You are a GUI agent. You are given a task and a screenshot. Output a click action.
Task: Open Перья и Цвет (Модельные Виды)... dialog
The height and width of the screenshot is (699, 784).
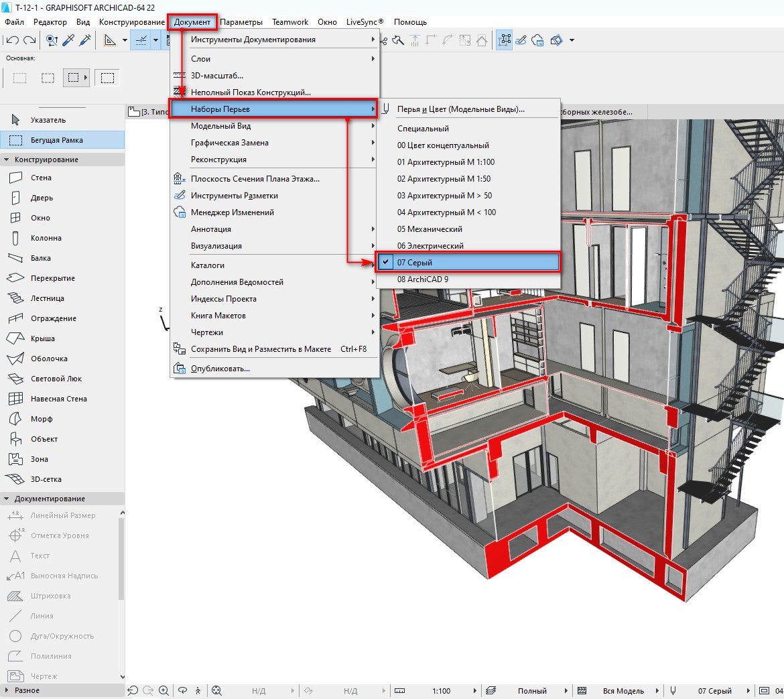pyautogui.click(x=460, y=109)
